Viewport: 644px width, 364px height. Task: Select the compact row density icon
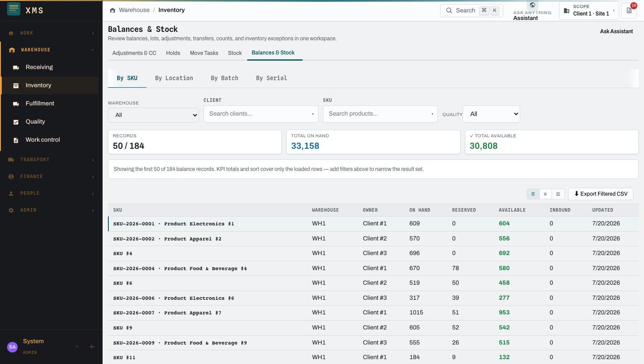pyautogui.click(x=533, y=194)
